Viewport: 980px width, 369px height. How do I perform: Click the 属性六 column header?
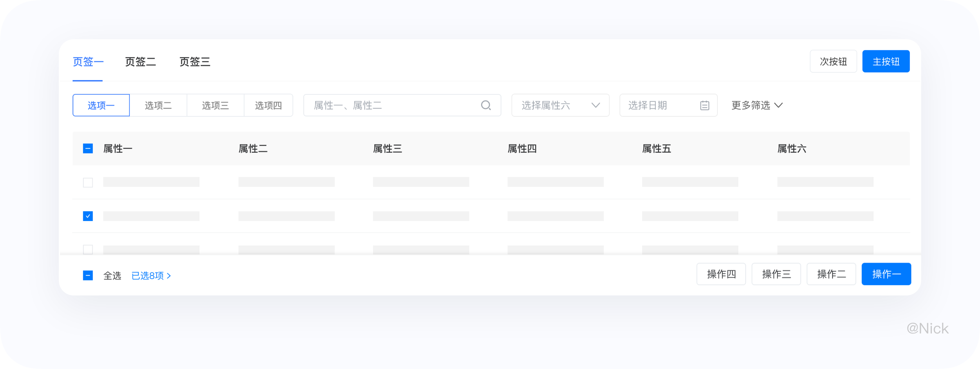click(x=792, y=149)
